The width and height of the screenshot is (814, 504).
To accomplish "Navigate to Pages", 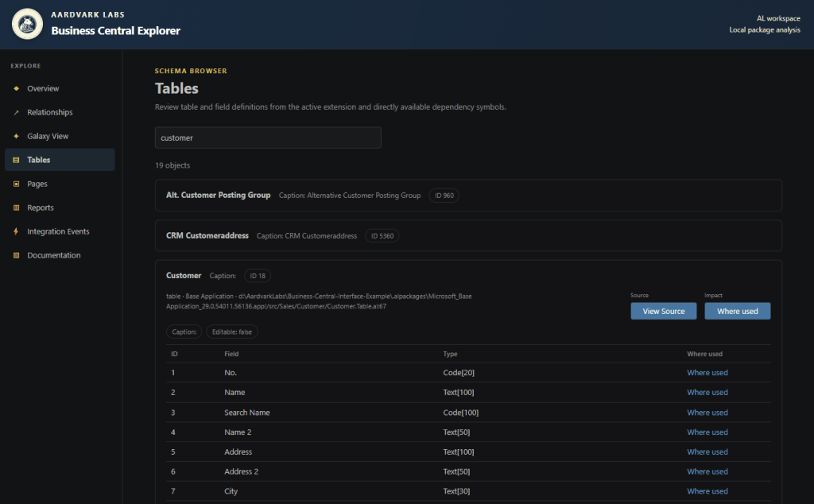I will [60, 184].
